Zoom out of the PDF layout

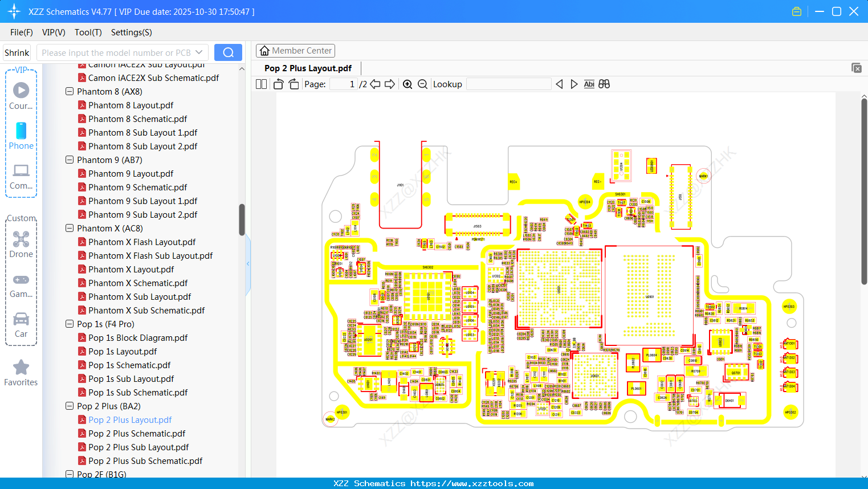(x=422, y=84)
